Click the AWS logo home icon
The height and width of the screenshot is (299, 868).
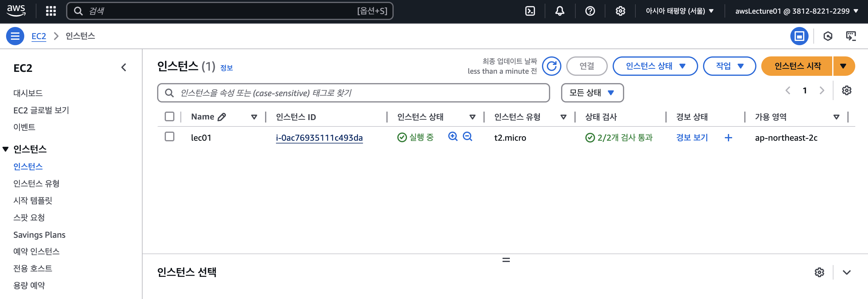pos(16,11)
